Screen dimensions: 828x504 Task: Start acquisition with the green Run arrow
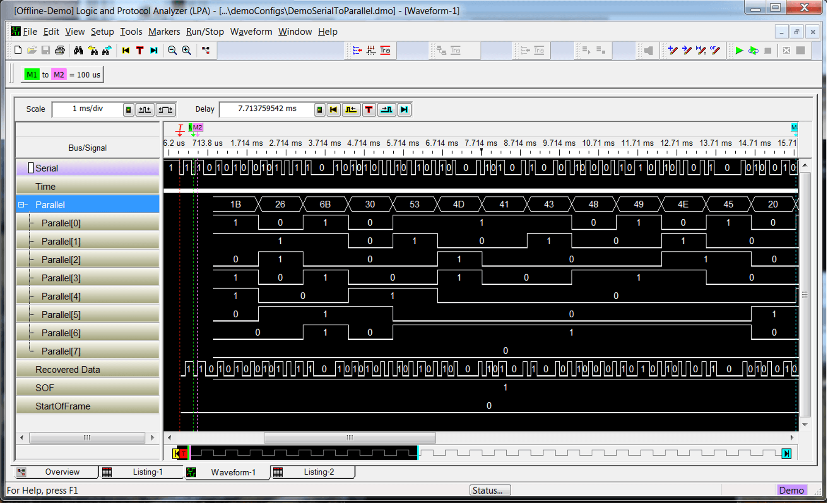[x=739, y=50]
